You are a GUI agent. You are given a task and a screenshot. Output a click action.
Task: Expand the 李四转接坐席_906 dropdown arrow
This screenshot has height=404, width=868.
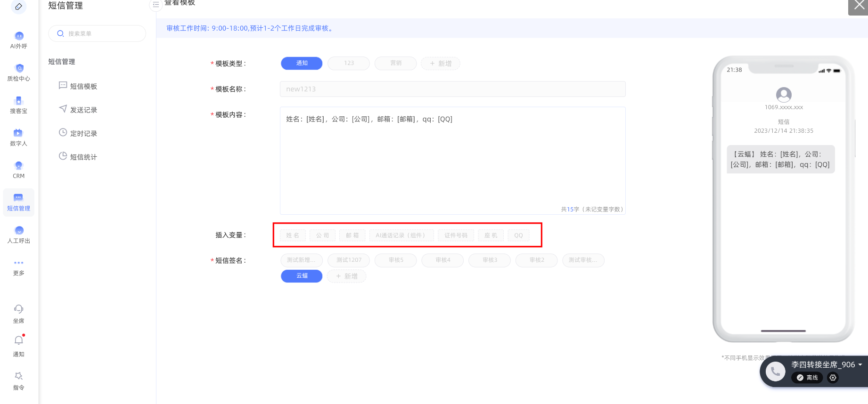pos(860,365)
